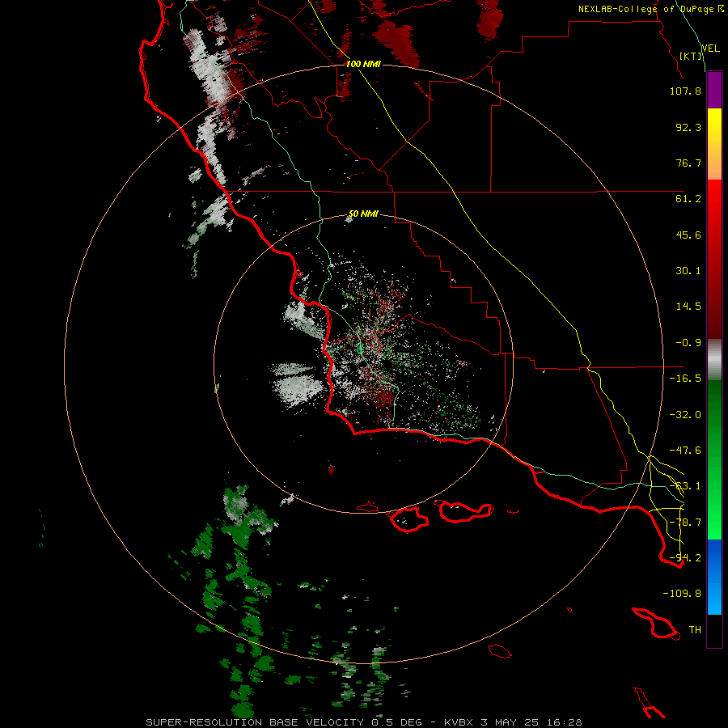Click the -109.8 legend value
This screenshot has width=728, height=728.
click(682, 594)
